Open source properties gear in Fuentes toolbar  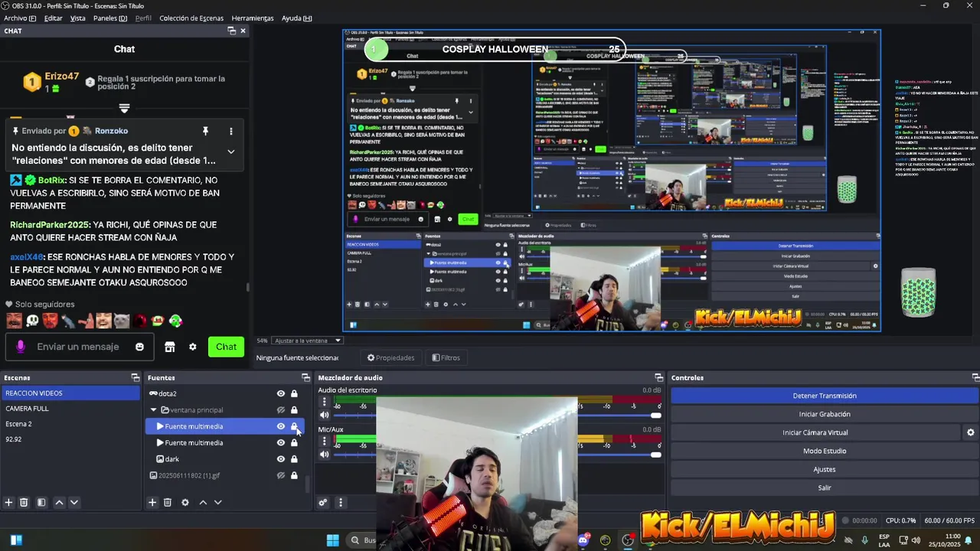185,503
